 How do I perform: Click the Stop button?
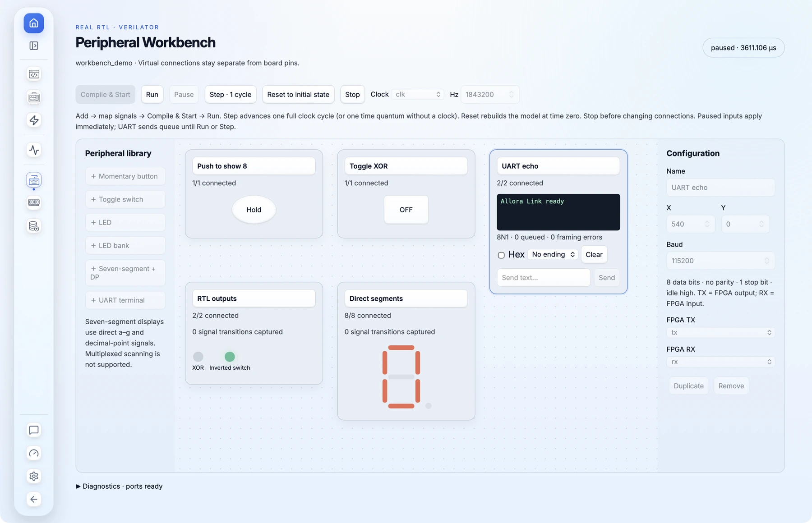pos(352,94)
